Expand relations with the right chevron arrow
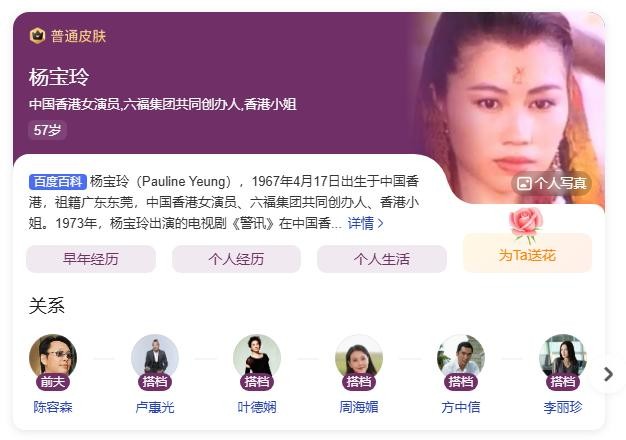This screenshot has width=626, height=440. coord(608,375)
